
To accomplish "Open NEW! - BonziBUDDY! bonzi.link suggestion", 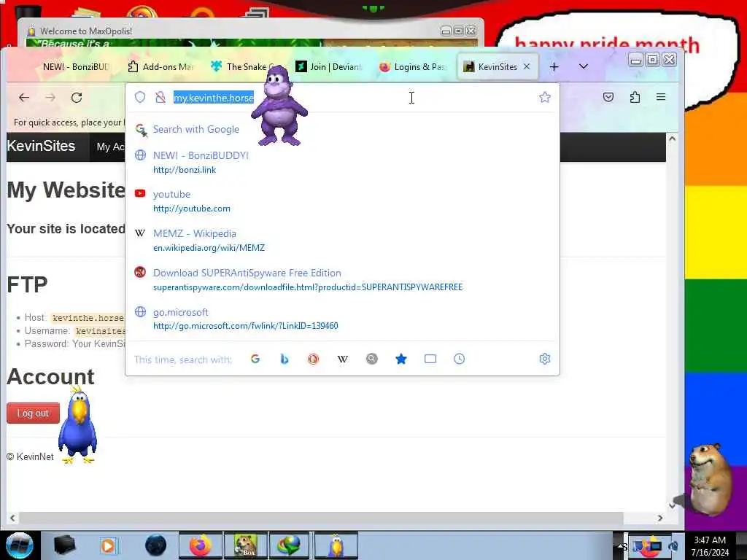I will pyautogui.click(x=342, y=163).
